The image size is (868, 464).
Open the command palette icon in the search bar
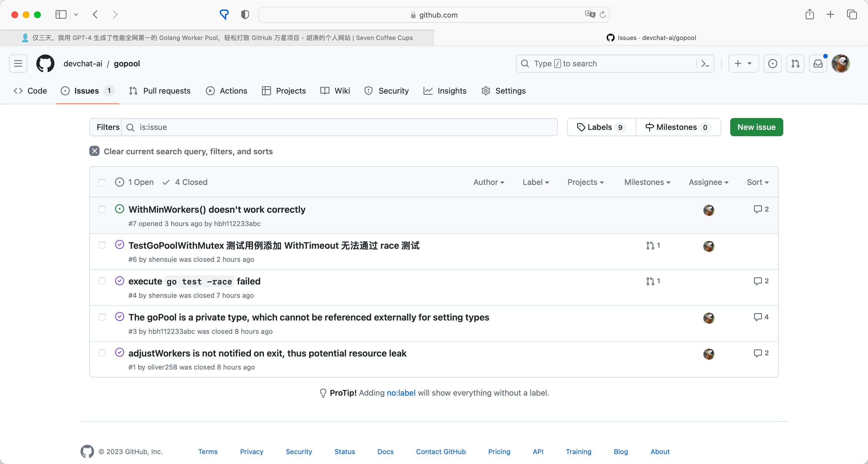[705, 64]
